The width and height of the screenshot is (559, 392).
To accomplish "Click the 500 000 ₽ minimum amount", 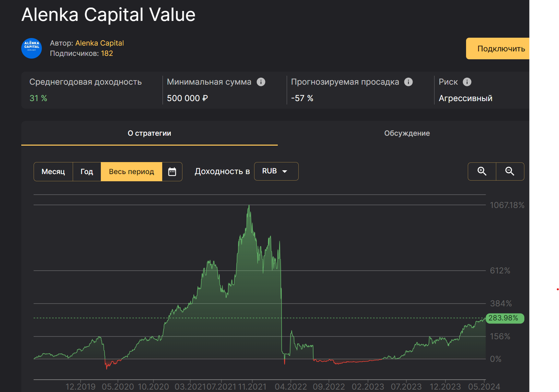I will 187,98.
